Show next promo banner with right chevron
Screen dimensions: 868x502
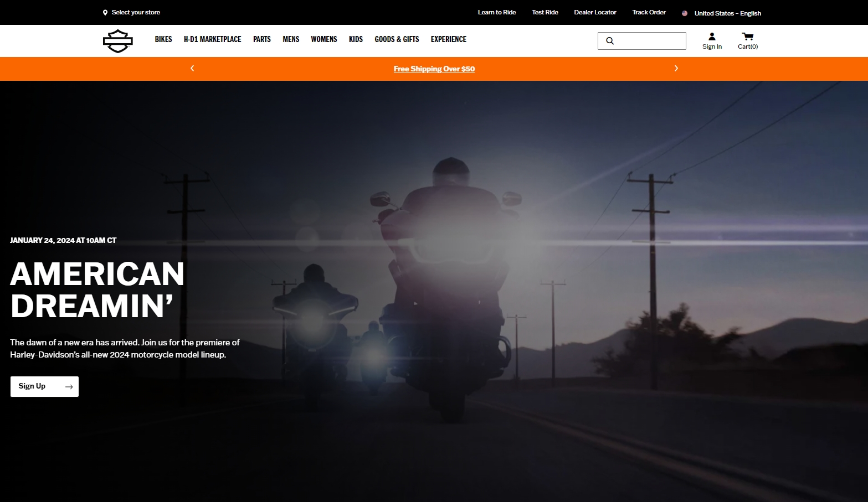[x=676, y=68]
